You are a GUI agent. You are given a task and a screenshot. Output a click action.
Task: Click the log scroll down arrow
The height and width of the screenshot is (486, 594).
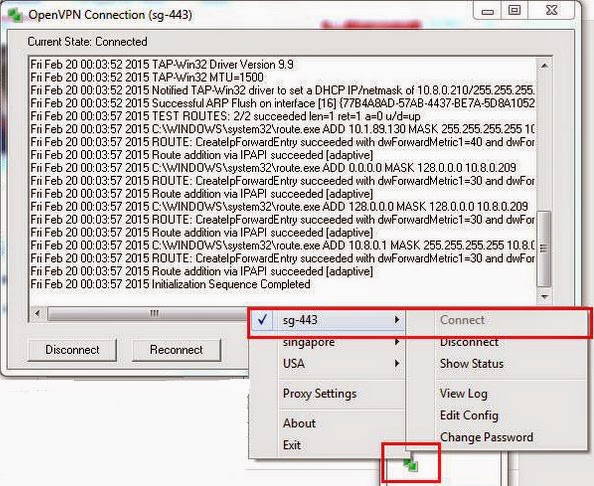tap(544, 297)
